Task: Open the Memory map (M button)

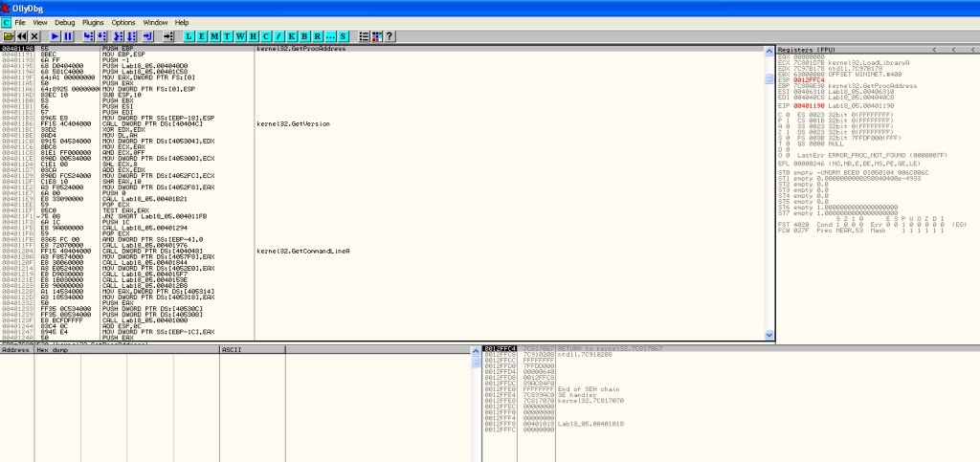Action: 216,35
